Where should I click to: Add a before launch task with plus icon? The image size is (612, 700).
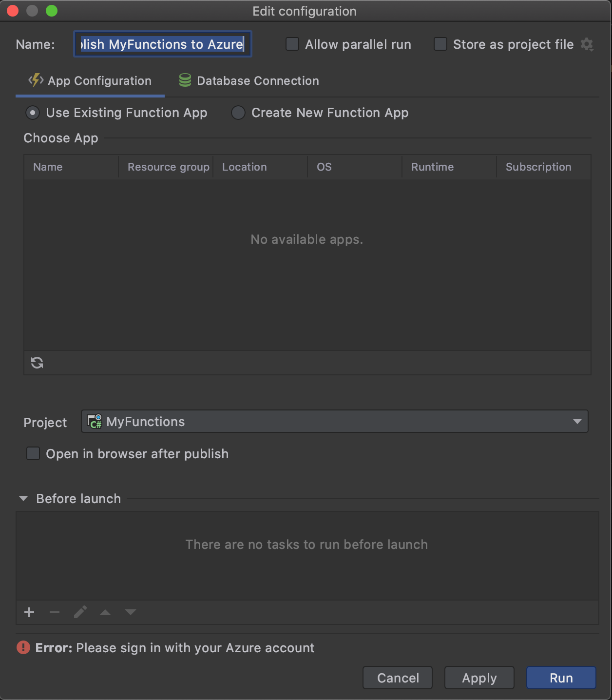(x=29, y=612)
